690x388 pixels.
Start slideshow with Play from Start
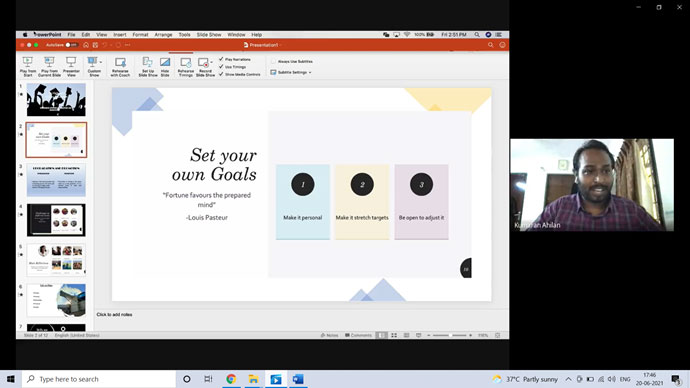pos(28,66)
